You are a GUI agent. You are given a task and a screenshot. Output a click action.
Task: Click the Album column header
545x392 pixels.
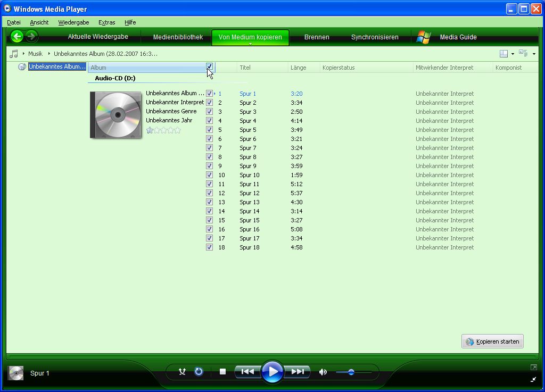coord(147,68)
